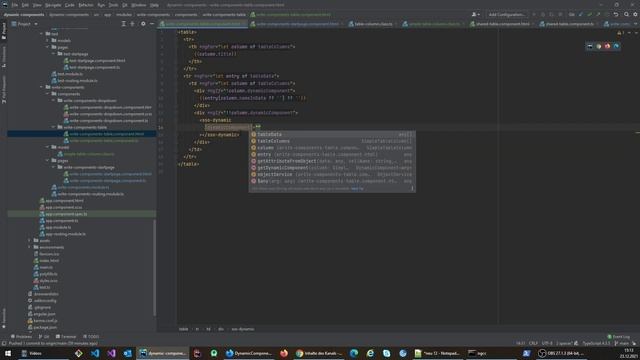Click the main git branch widget
640x360 pixels.
click(622, 344)
